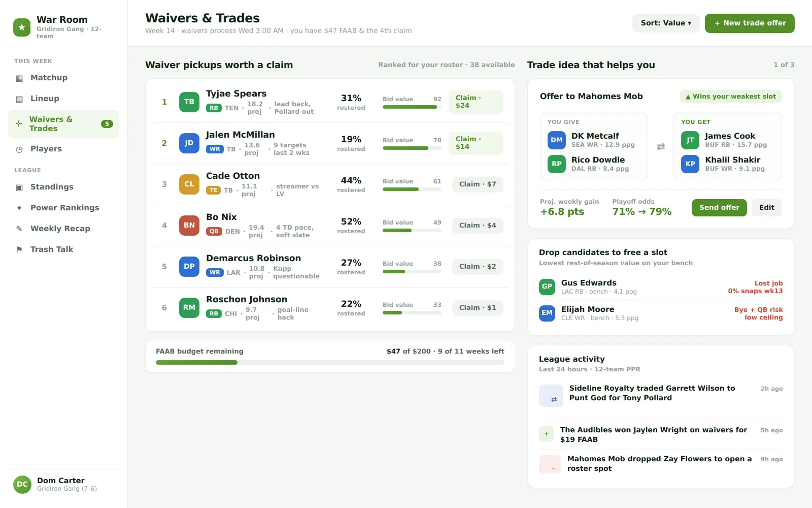Viewport: 812px width, 508px height.
Task: Click the Waivers badge showing 5
Action: 107,124
